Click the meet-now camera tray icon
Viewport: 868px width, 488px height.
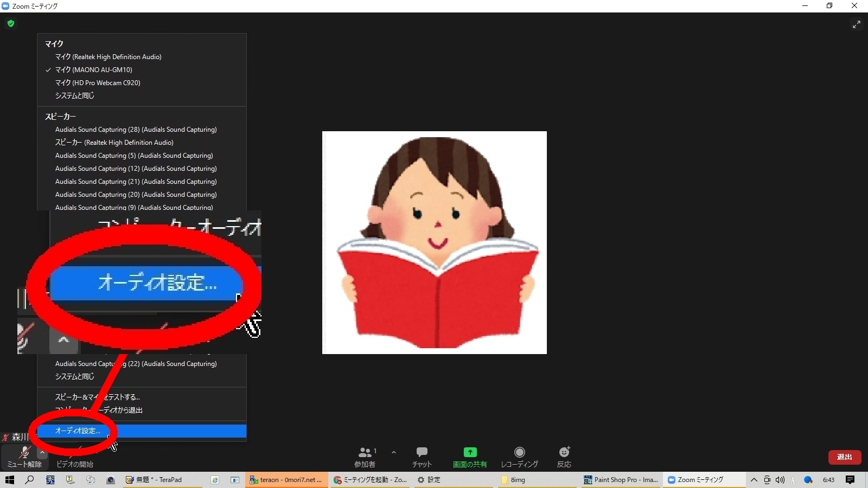767,480
